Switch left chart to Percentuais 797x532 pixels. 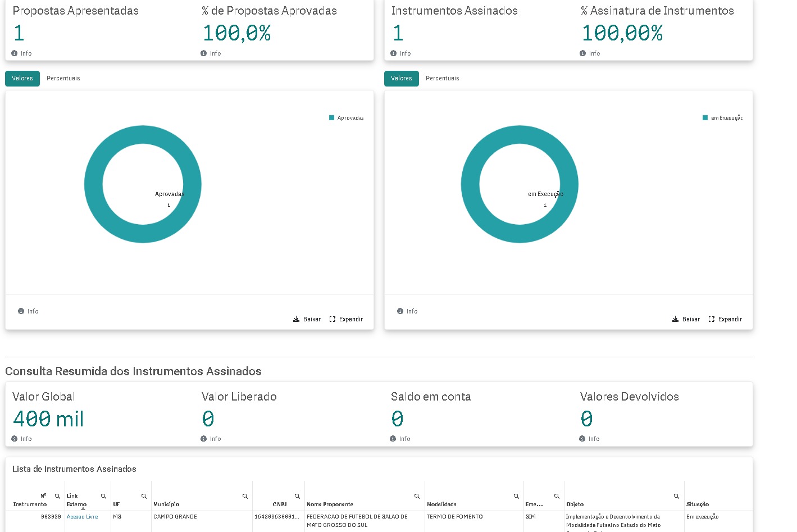pyautogui.click(x=63, y=79)
